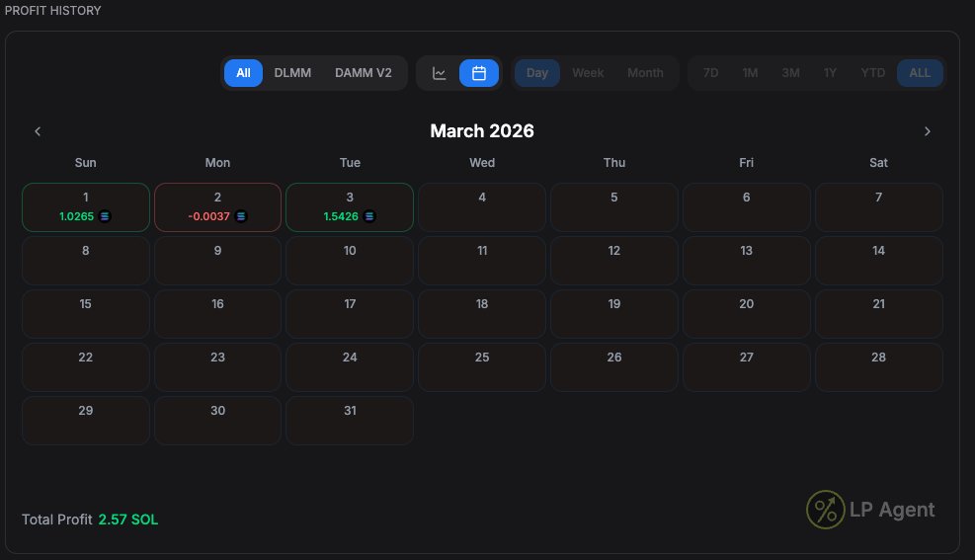Select March 15 calendar day
This screenshot has width=975, height=560.
tap(86, 314)
